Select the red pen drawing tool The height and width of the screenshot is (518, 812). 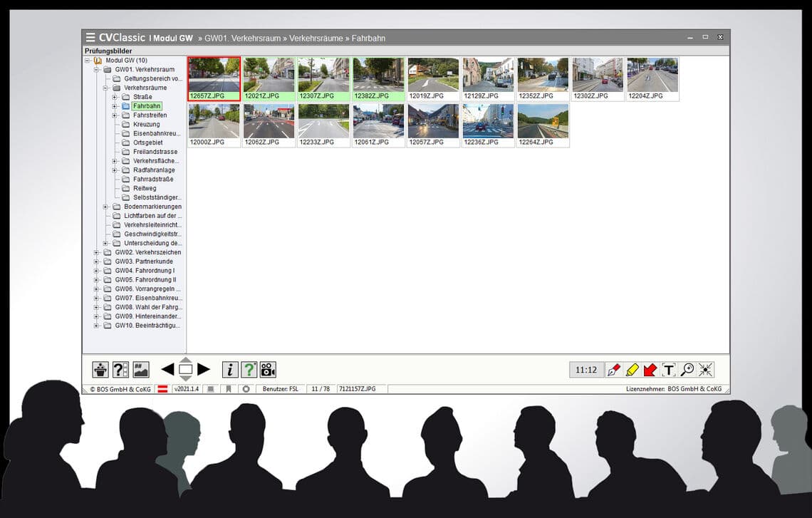point(614,370)
